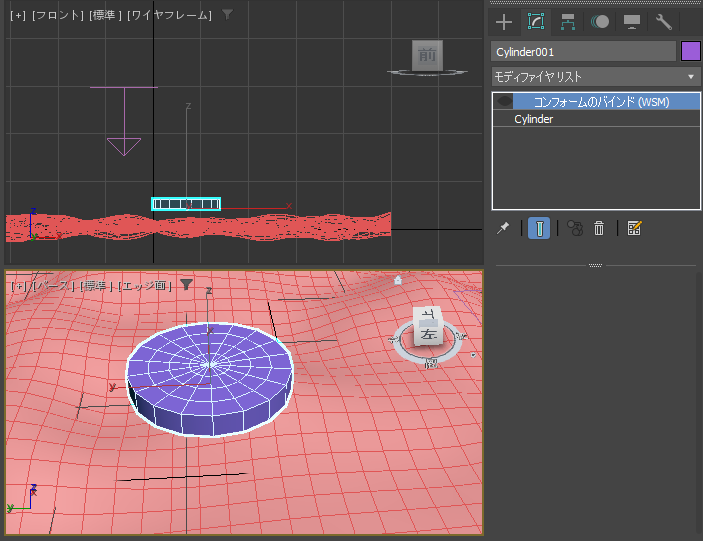Remove modifier with the trash icon
Screen dimensions: 703x541
pos(599,228)
